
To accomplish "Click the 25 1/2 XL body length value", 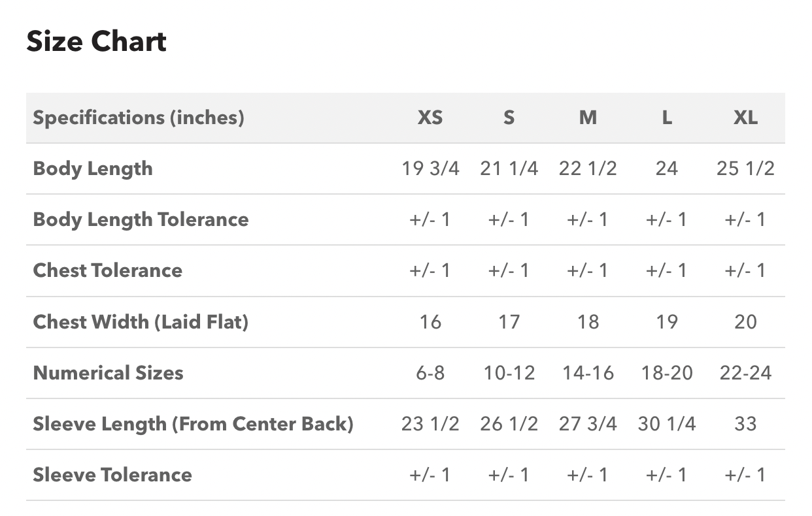I will click(745, 169).
